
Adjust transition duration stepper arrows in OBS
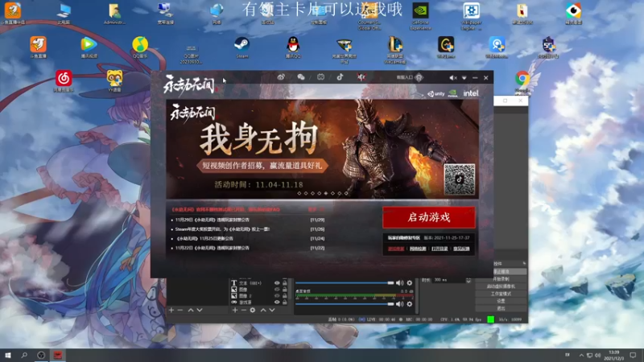pyautogui.click(x=469, y=280)
